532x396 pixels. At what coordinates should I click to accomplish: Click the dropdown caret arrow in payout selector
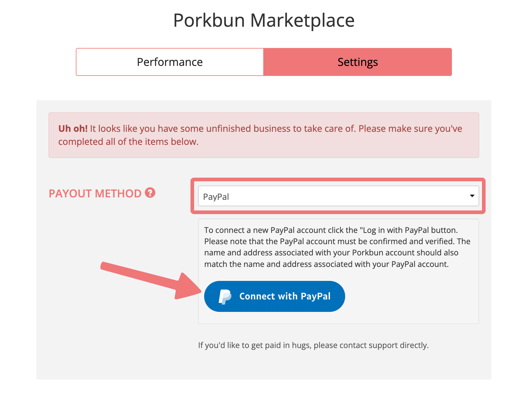pyautogui.click(x=472, y=196)
